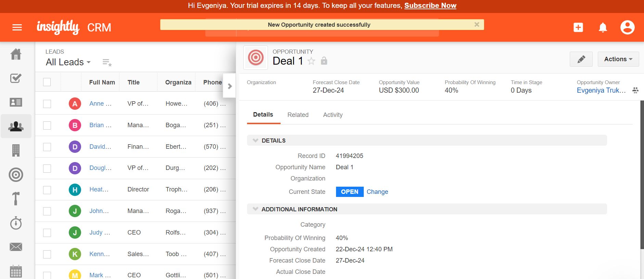The image size is (644, 279).
Task: Tick the checkbox for Anne's lead row
Action: click(x=47, y=104)
